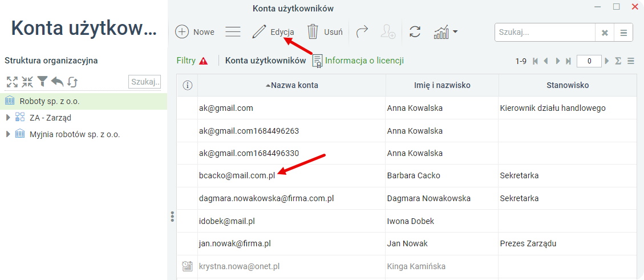The image size is (644, 280).
Task: Select bcacko@mail.com.pl account
Action: (x=237, y=175)
